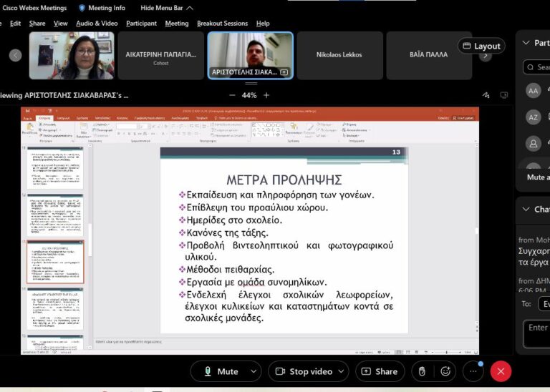This screenshot has width=550, height=392.
Task: Click the raise hand icon
Action: pos(422,371)
